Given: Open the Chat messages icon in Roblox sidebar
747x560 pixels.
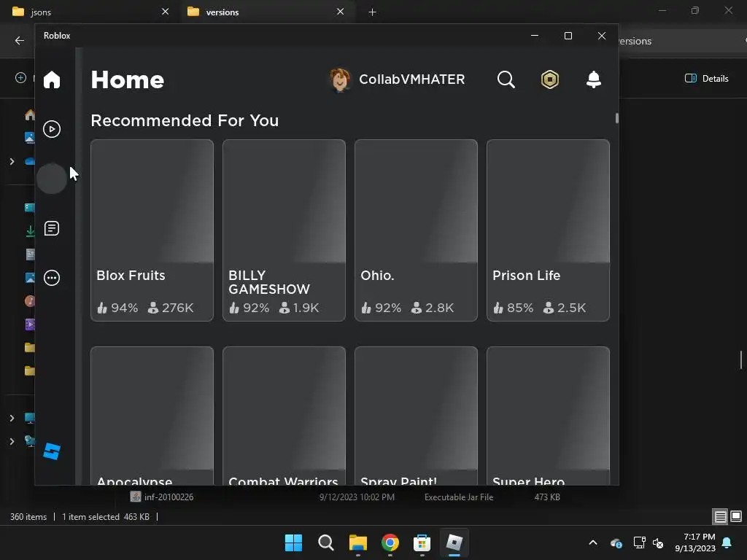Looking at the screenshot, I should [x=52, y=228].
